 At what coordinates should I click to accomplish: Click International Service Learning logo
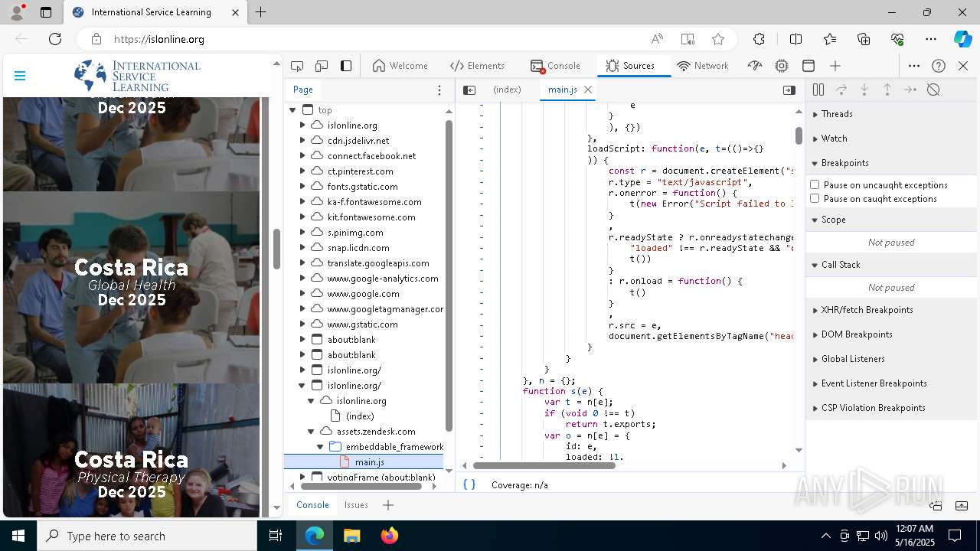point(137,76)
